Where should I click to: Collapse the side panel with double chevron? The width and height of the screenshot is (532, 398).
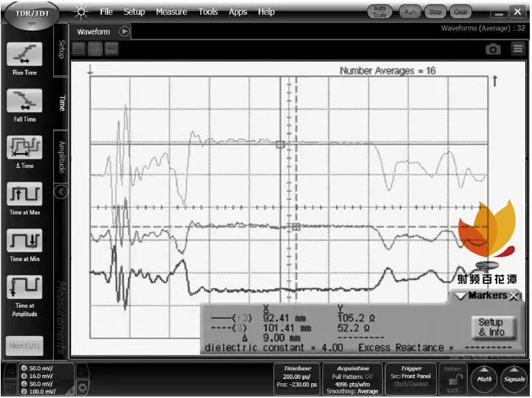61,192
